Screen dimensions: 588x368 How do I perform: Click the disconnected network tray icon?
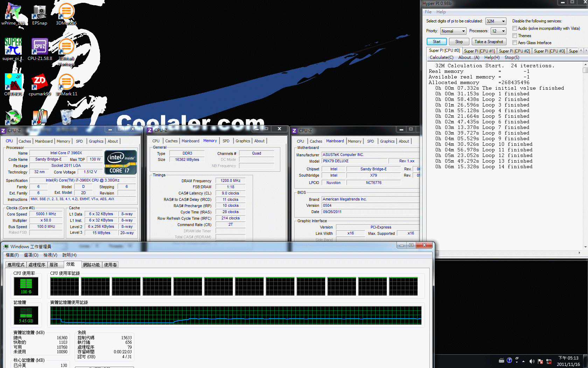[549, 361]
